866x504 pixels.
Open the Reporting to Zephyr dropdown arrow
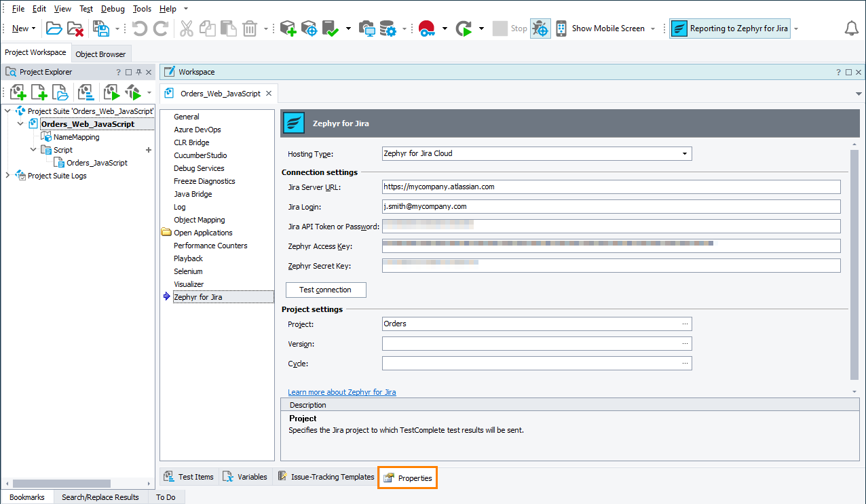[x=796, y=28]
